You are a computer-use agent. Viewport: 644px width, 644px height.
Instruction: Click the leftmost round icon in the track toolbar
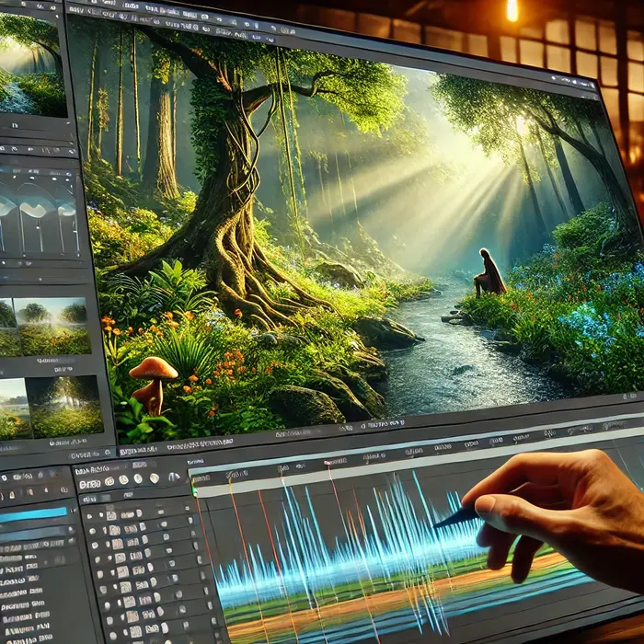click(109, 481)
